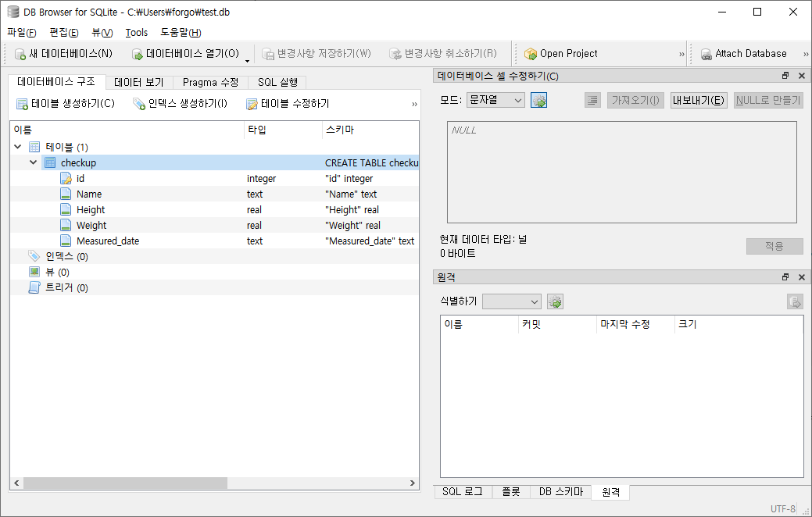The height and width of the screenshot is (517, 812).
Task: Click the text indent format icon in cell editor
Action: (x=592, y=101)
